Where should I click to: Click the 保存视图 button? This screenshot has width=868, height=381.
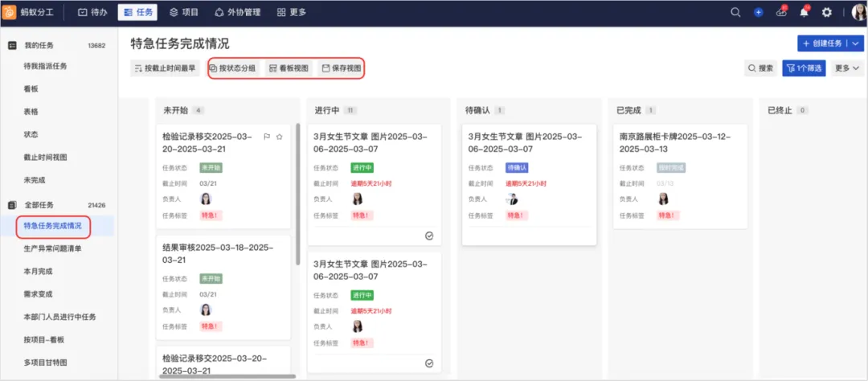341,68
